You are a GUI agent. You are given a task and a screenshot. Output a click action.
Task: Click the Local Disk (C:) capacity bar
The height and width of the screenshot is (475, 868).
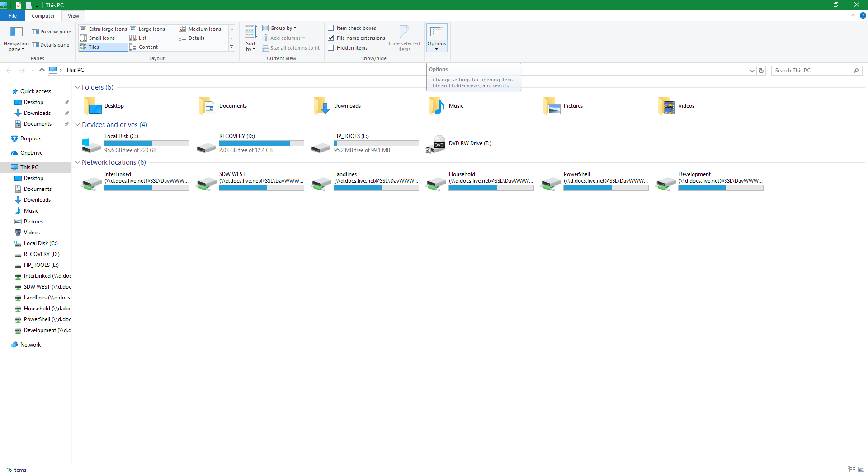146,143
